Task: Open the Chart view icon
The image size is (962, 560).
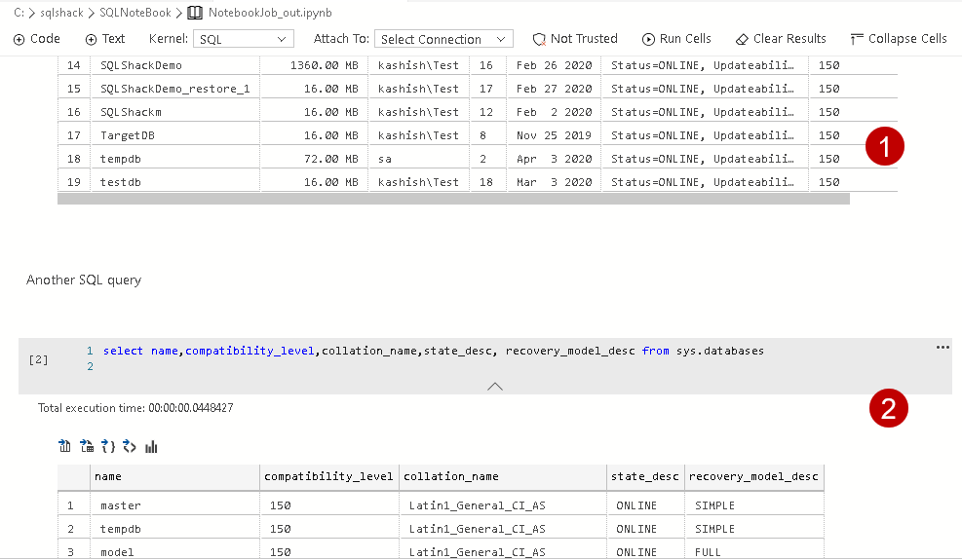Action: pos(151,447)
